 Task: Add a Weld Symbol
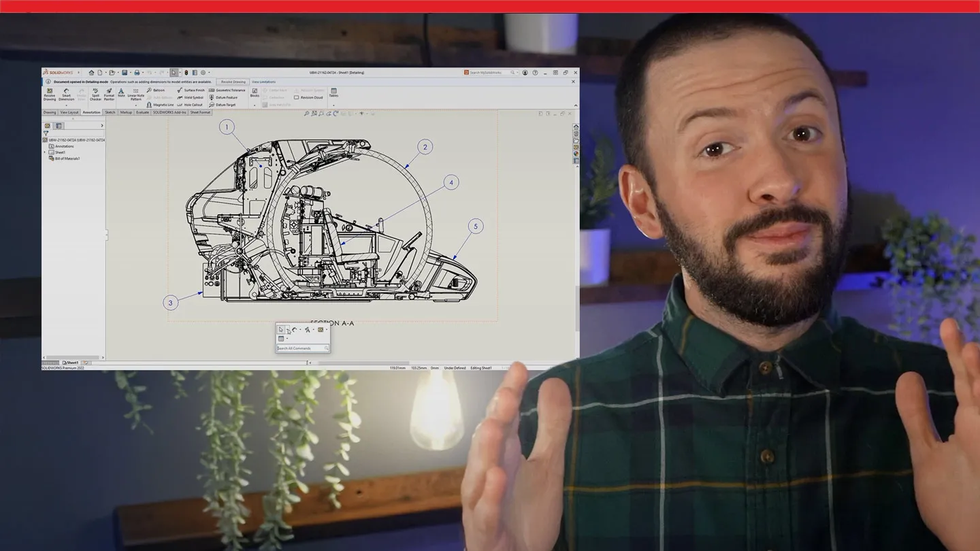coord(191,97)
